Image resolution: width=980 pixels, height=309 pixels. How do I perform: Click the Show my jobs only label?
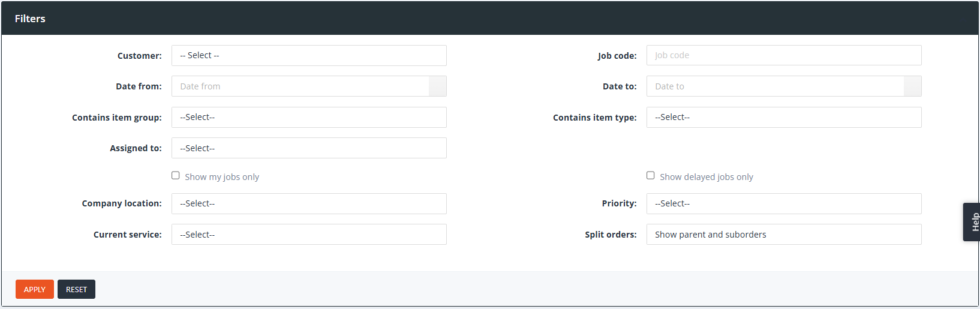tap(222, 177)
